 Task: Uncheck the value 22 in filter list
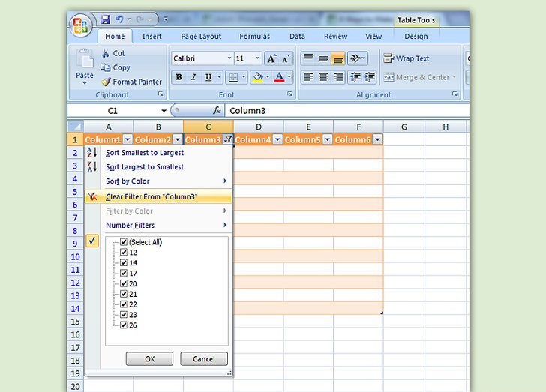[x=124, y=304]
